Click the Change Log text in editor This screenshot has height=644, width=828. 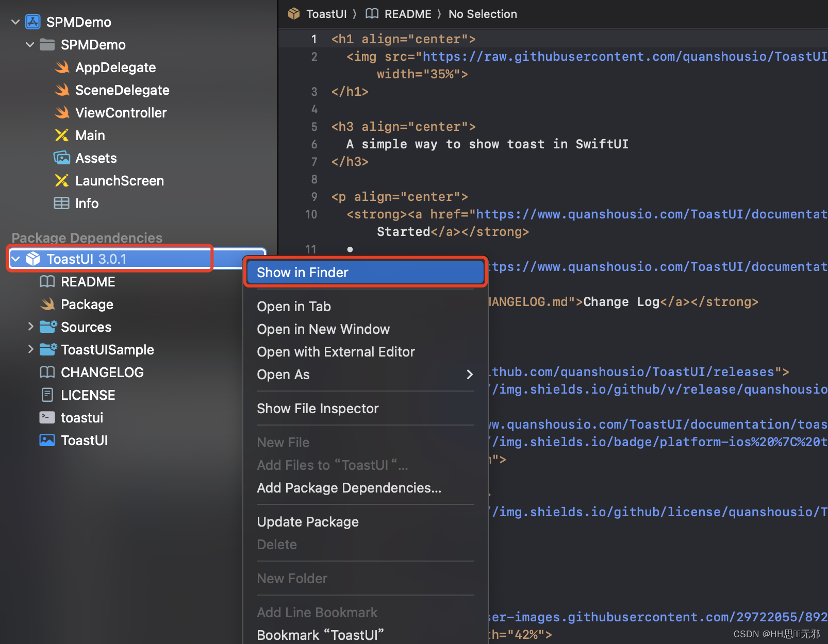(x=621, y=302)
